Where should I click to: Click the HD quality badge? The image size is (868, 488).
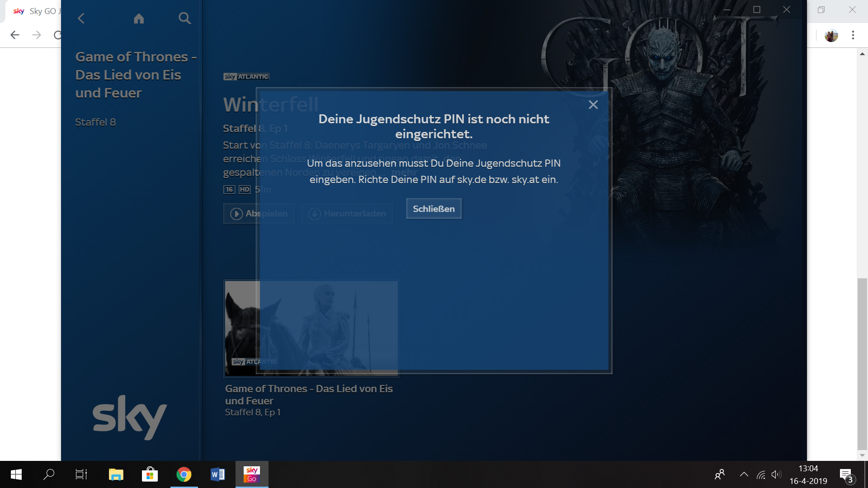[x=245, y=189]
